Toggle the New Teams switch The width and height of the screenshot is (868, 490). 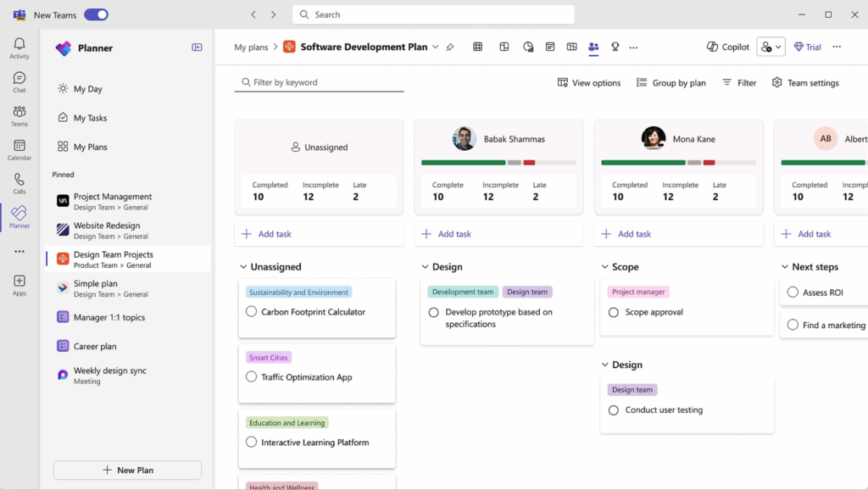pyautogui.click(x=97, y=15)
